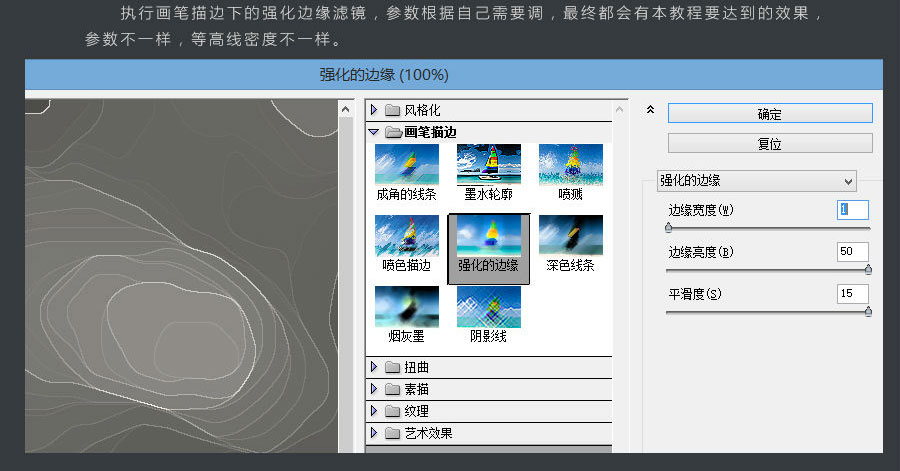Click the filter list scroll-up arrow

(619, 110)
